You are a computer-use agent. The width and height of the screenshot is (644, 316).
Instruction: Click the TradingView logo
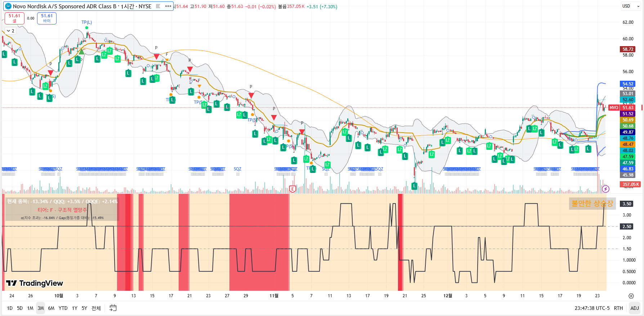[x=35, y=283]
